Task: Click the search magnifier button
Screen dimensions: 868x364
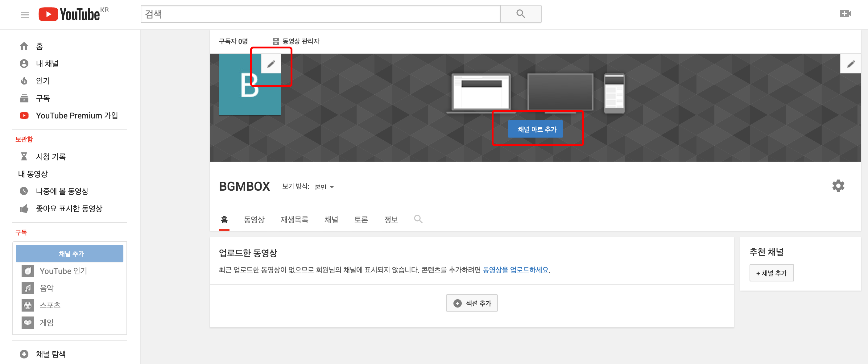Action: click(x=521, y=14)
